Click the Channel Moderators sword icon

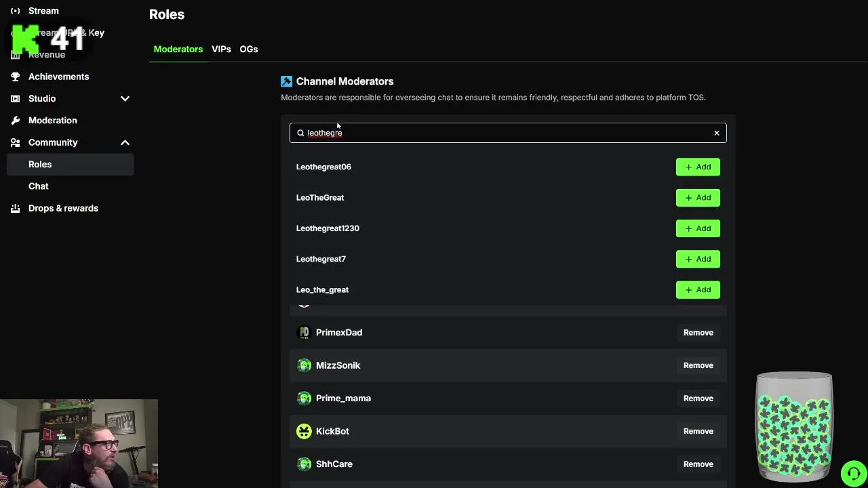click(x=287, y=81)
